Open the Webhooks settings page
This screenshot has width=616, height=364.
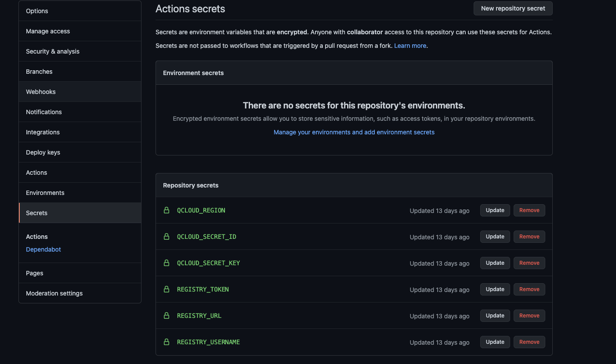(x=41, y=92)
